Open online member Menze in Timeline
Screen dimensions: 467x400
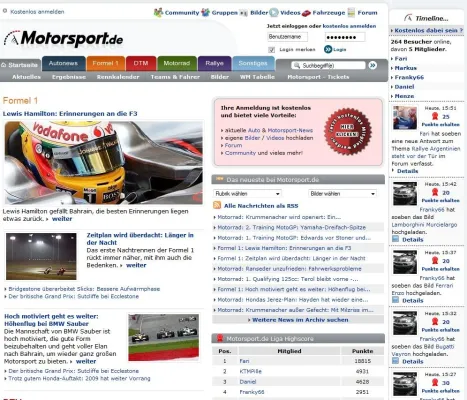coord(404,96)
